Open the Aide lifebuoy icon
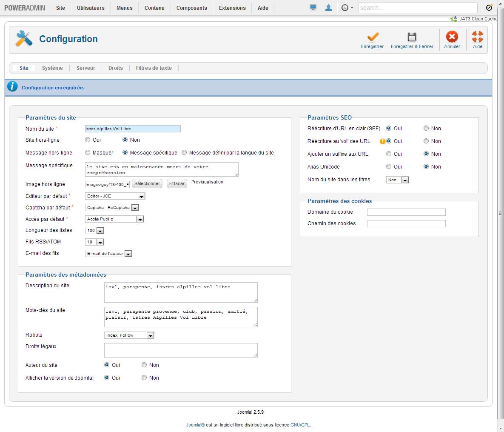Viewport: 504px width, 432px height. [477, 37]
